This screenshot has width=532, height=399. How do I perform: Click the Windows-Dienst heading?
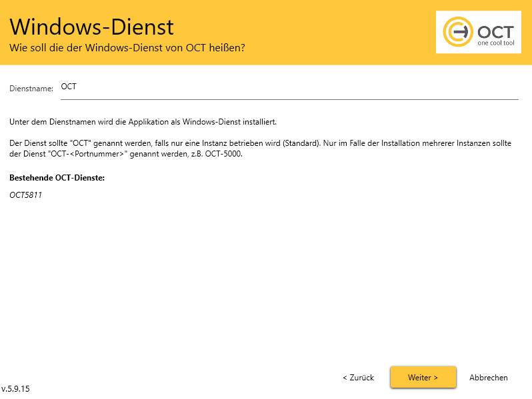(91, 27)
